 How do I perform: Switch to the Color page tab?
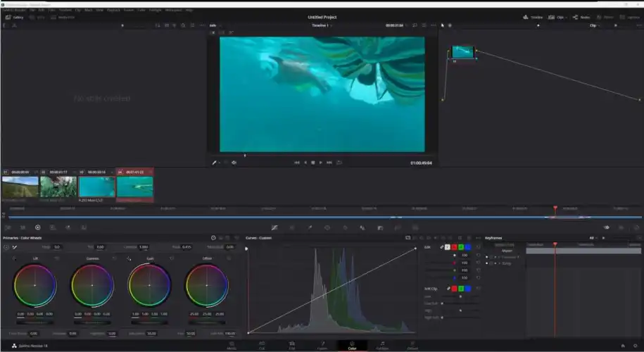[x=352, y=346]
